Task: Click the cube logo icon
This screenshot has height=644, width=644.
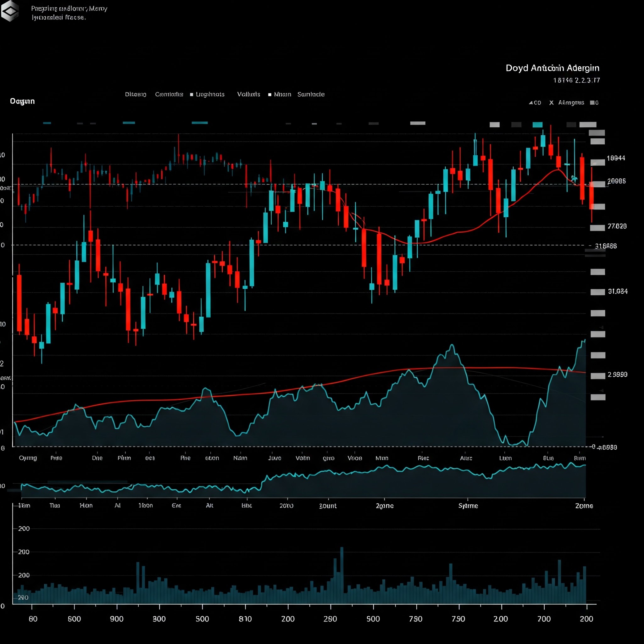Action: [10, 11]
